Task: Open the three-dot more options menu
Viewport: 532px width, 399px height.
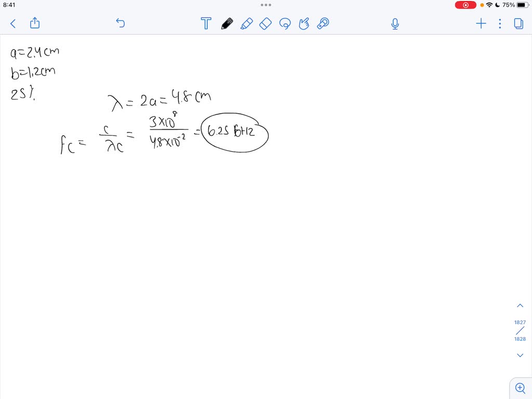Action: [499, 23]
